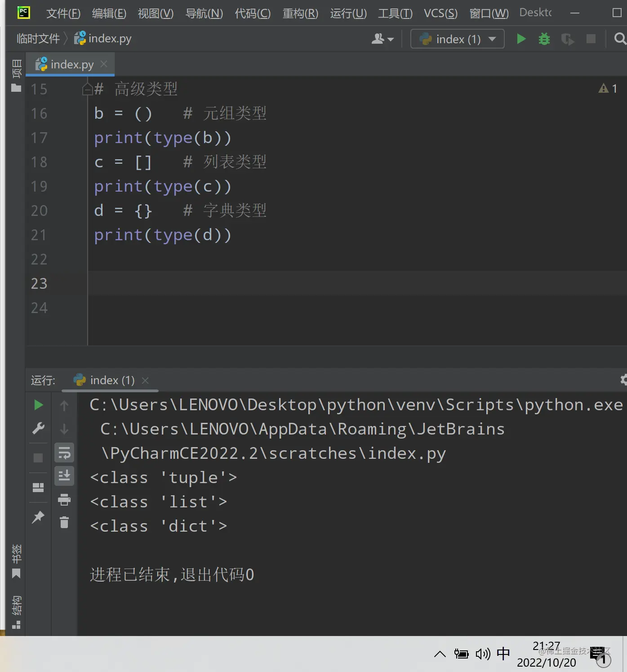
Task: Run index (1) with the green play button
Action: tap(521, 39)
